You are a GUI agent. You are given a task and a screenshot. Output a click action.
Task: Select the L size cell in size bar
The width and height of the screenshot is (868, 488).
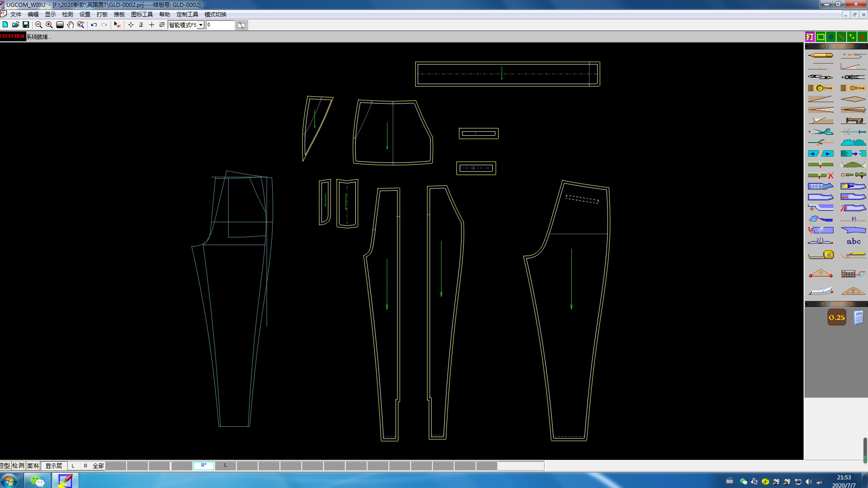pyautogui.click(x=226, y=465)
